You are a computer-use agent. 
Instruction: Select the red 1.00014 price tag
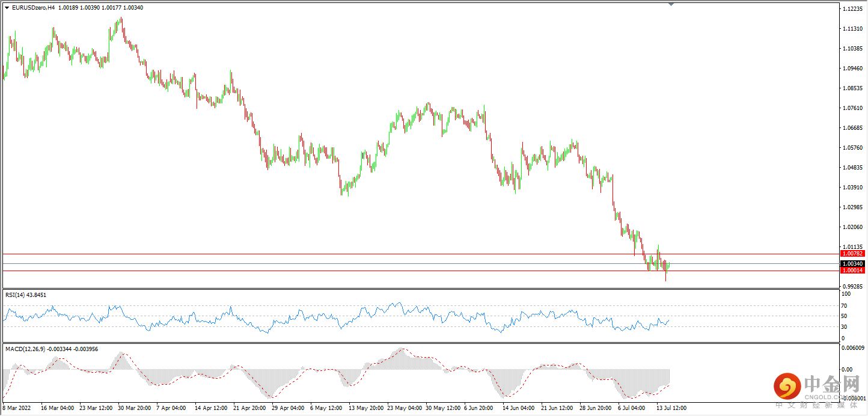tap(852, 271)
